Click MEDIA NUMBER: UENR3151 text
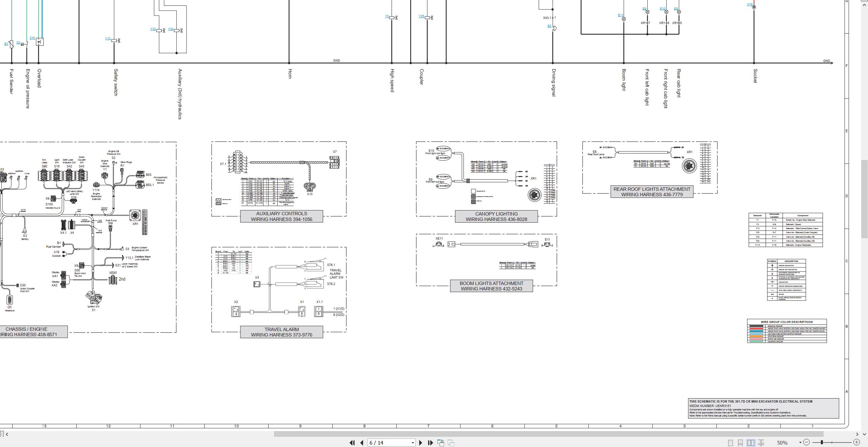 tap(710, 406)
